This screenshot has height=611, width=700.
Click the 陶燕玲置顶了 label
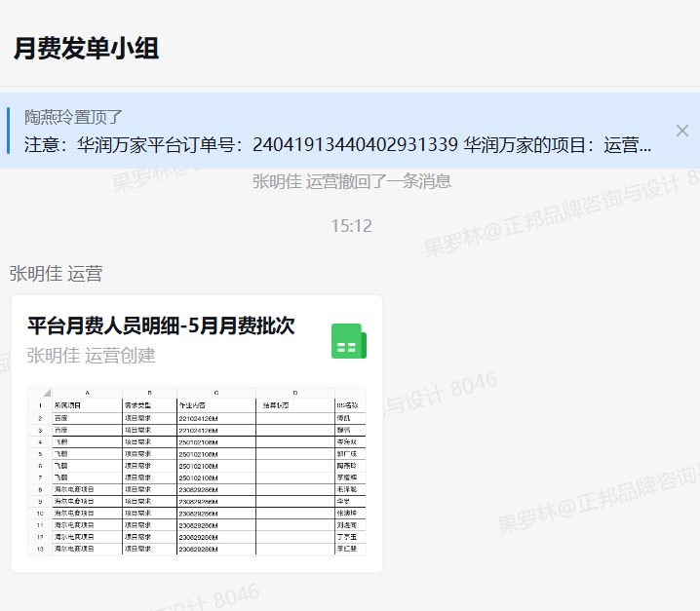tap(73, 117)
